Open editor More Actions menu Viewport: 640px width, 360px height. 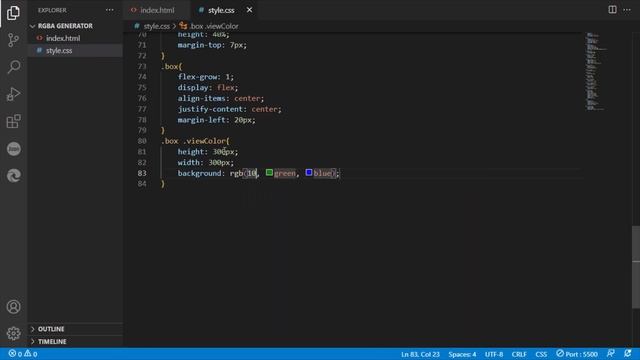point(627,10)
